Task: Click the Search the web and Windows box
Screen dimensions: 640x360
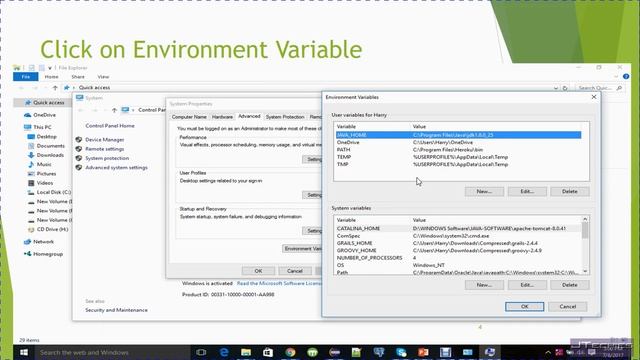Action: [x=112, y=352]
